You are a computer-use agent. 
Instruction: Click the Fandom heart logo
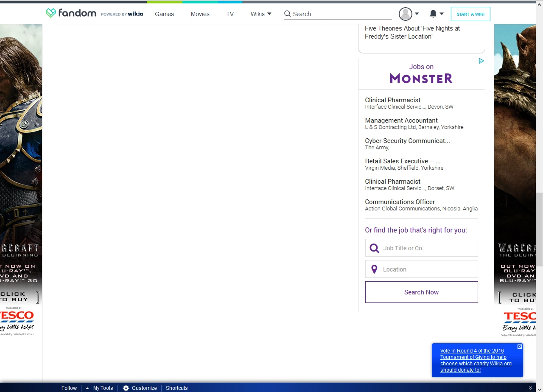(x=51, y=13)
